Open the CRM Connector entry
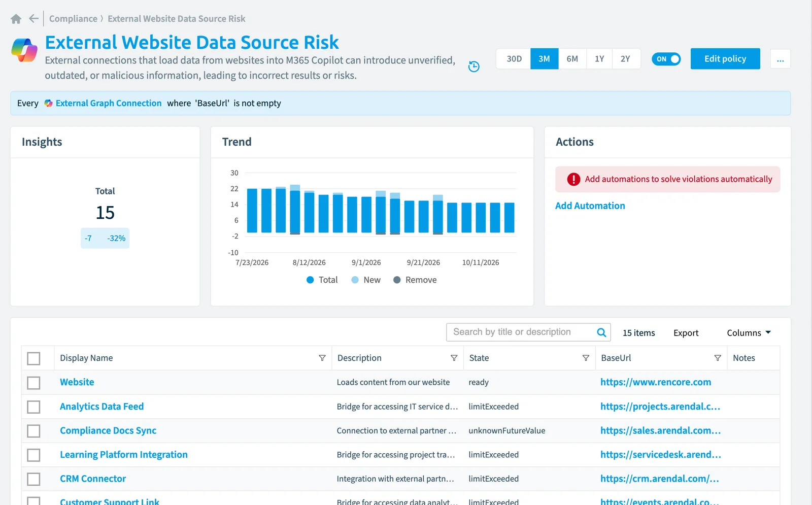Viewport: 812px width, 505px height. point(93,479)
